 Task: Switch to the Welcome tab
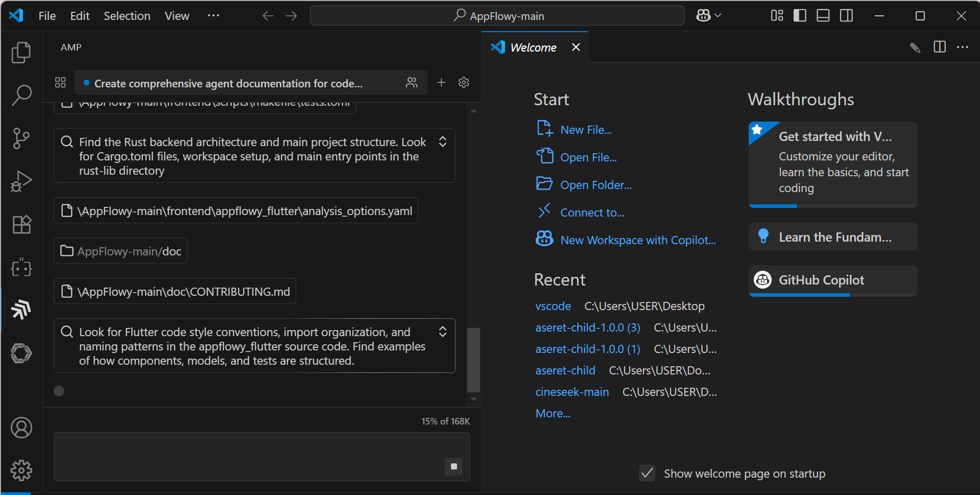click(x=533, y=48)
